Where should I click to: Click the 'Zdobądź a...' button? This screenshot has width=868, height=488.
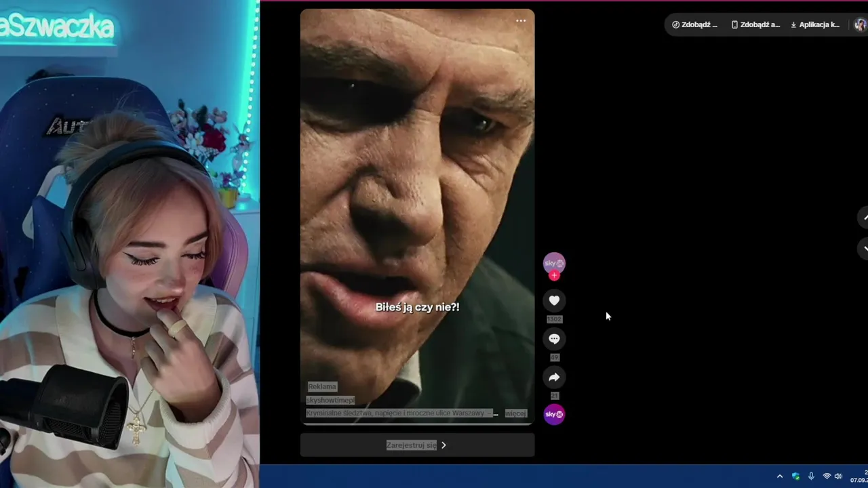[x=755, y=24]
